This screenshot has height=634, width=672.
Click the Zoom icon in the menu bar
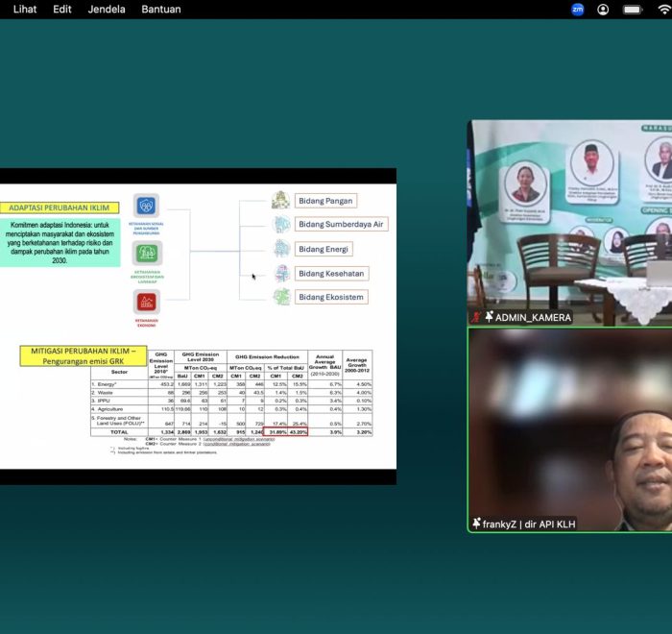pyautogui.click(x=577, y=10)
